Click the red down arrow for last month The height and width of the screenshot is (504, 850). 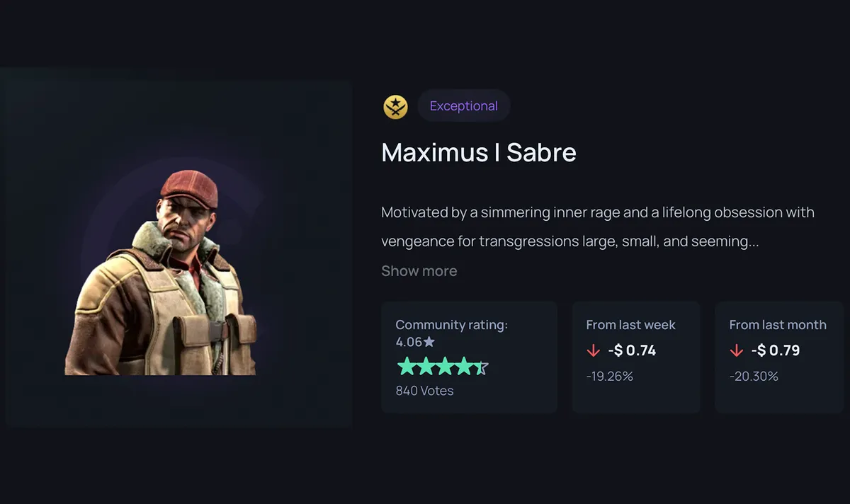click(x=737, y=350)
